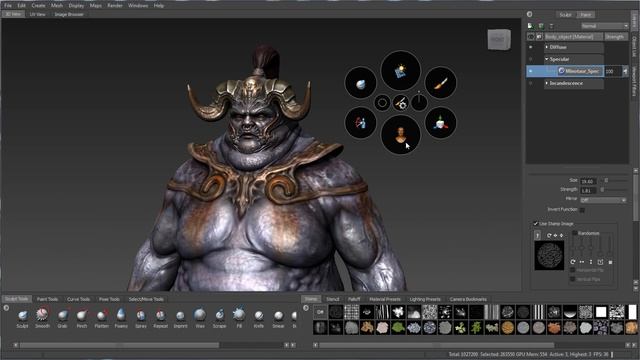Click the new layer icon in Layers panel
Screen dimensions: 640x360
[x=530, y=26]
